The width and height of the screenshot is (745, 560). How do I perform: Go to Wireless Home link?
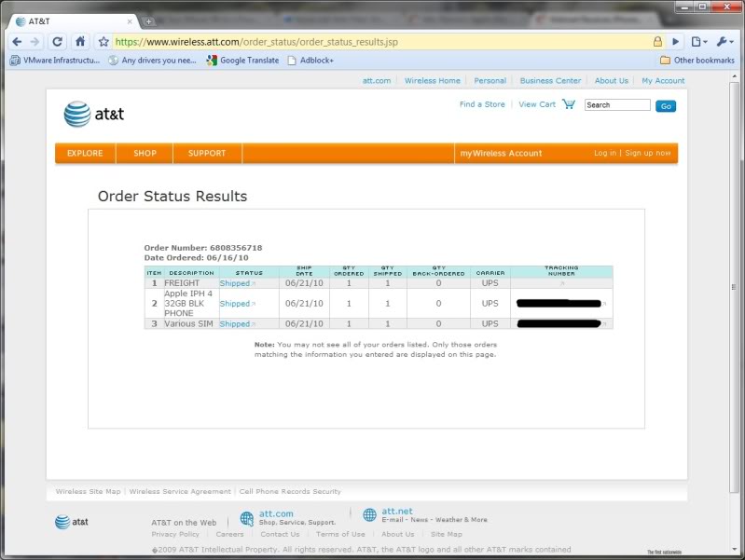point(433,81)
